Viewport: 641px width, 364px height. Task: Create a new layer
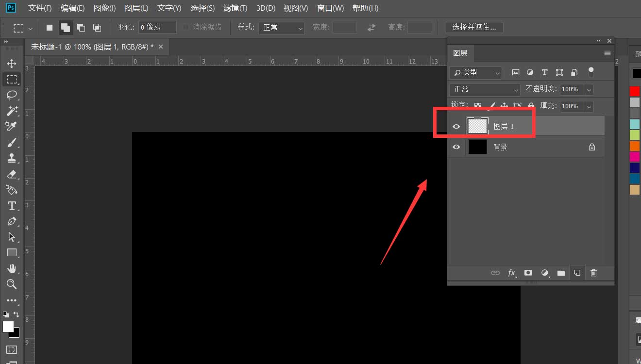577,273
